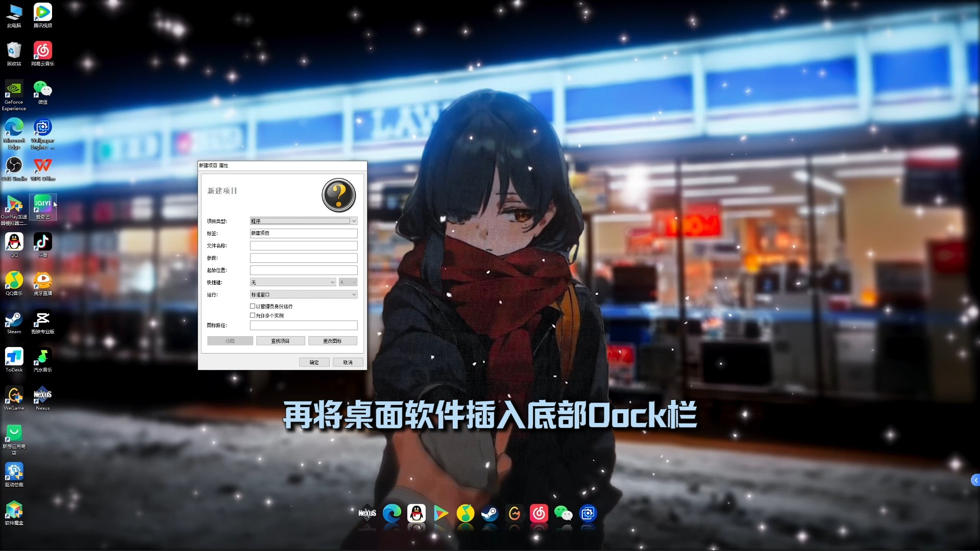Click the 参数 input field
980x551 pixels.
304,258
